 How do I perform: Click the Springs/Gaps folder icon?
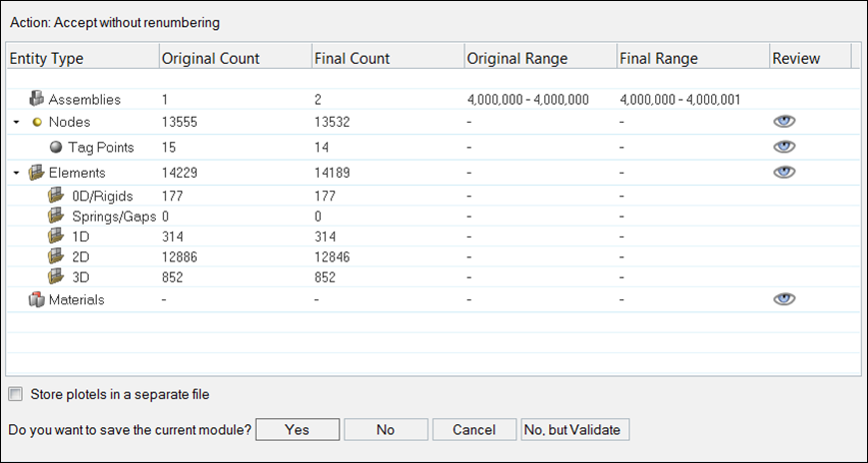[x=56, y=217]
